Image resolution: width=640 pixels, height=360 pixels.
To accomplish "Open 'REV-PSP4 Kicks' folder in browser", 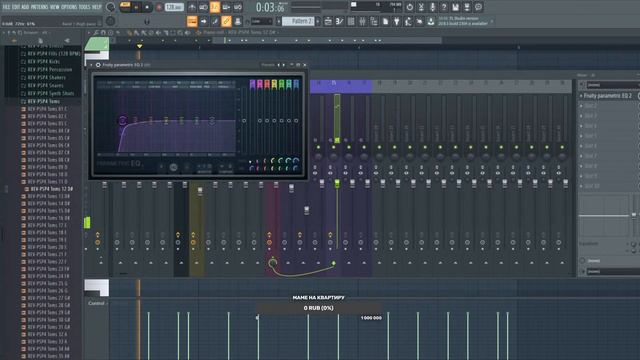I will [43, 62].
